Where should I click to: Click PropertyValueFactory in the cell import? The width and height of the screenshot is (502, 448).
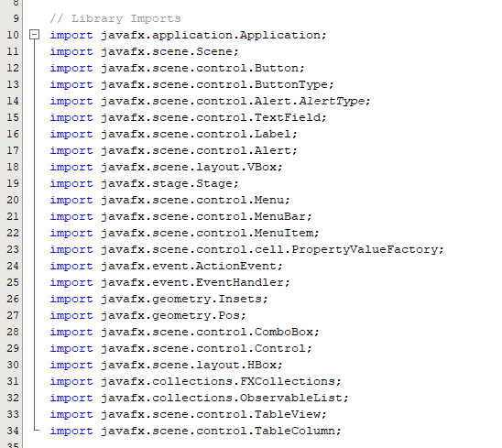click(365, 249)
